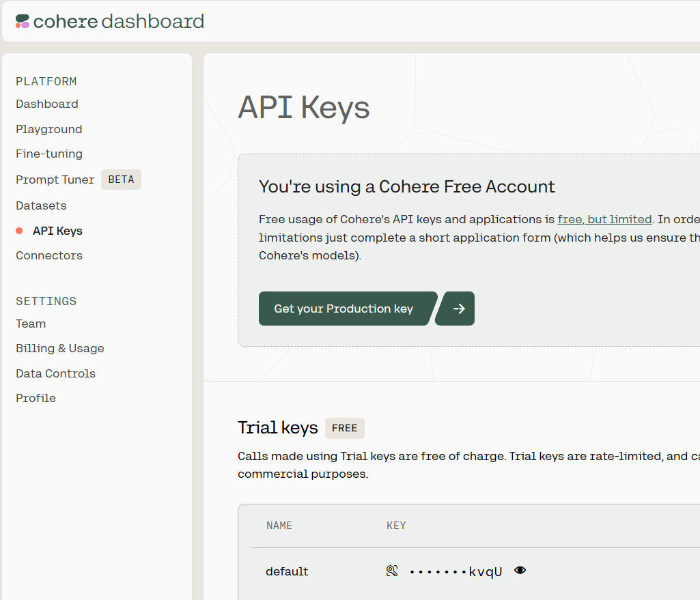Navigate to the Datasets page
This screenshot has width=700, height=600.
click(41, 205)
